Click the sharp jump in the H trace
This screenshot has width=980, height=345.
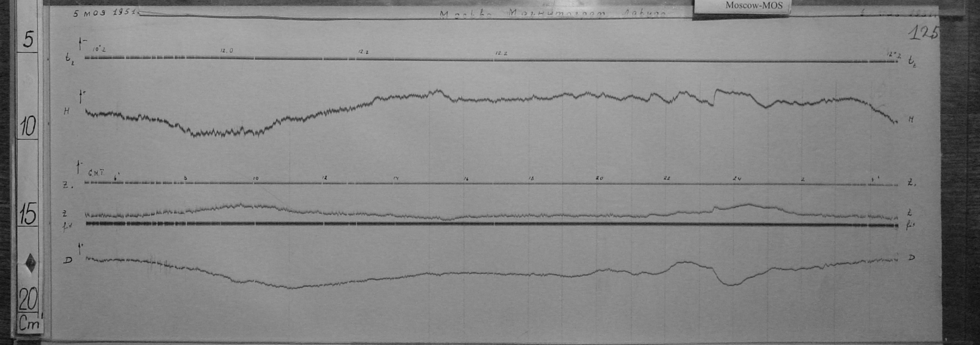click(x=714, y=98)
